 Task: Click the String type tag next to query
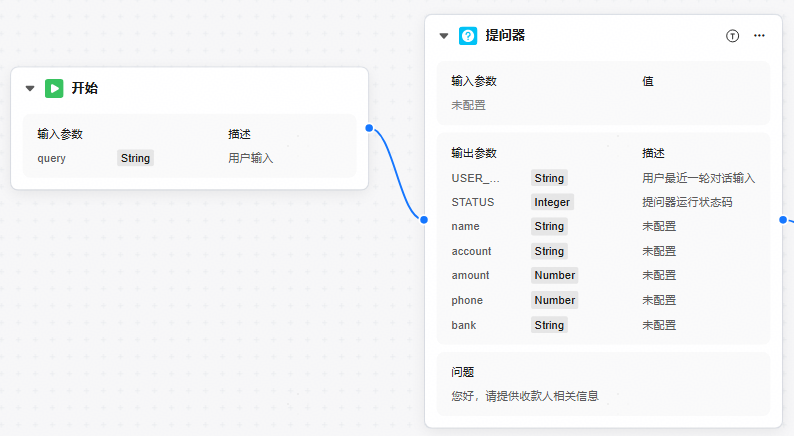[135, 158]
